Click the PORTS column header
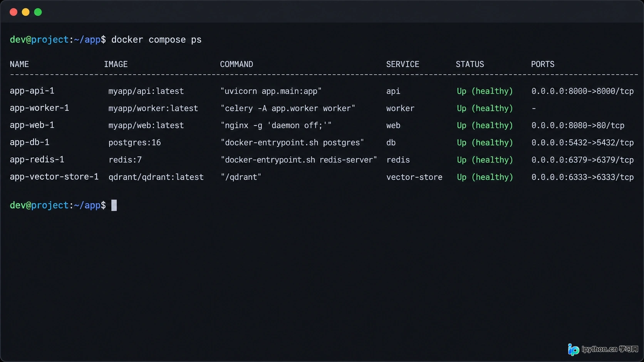Image resolution: width=644 pixels, height=362 pixels. [x=543, y=64]
